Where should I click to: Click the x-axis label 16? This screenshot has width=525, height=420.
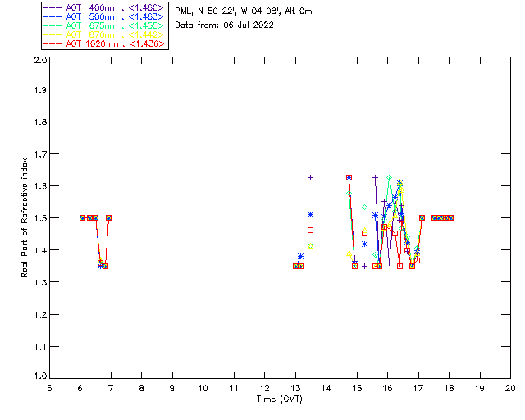(388, 388)
